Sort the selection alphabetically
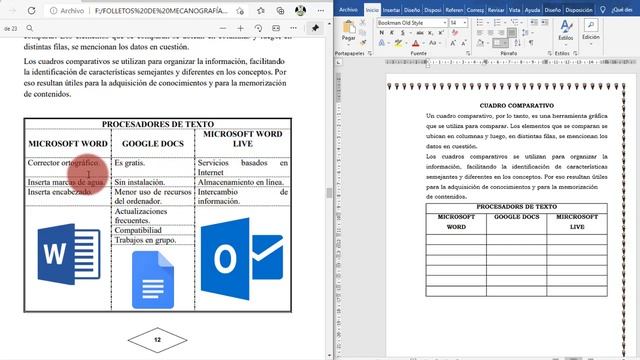Image resolution: width=640 pixels, height=360 pixels. coord(518,42)
